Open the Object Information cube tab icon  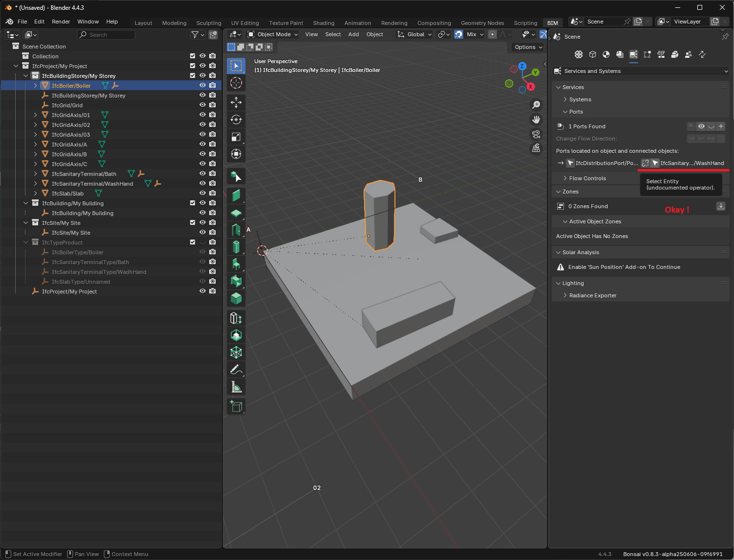click(x=592, y=54)
